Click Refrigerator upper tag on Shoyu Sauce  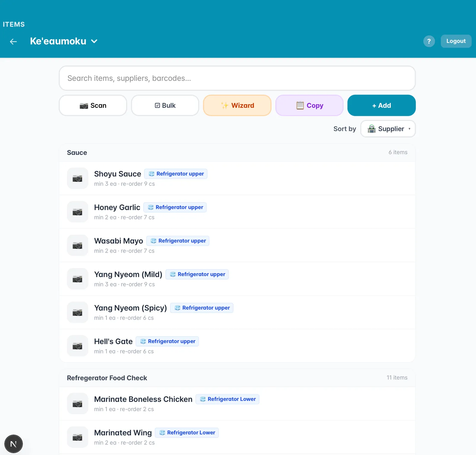pos(176,174)
